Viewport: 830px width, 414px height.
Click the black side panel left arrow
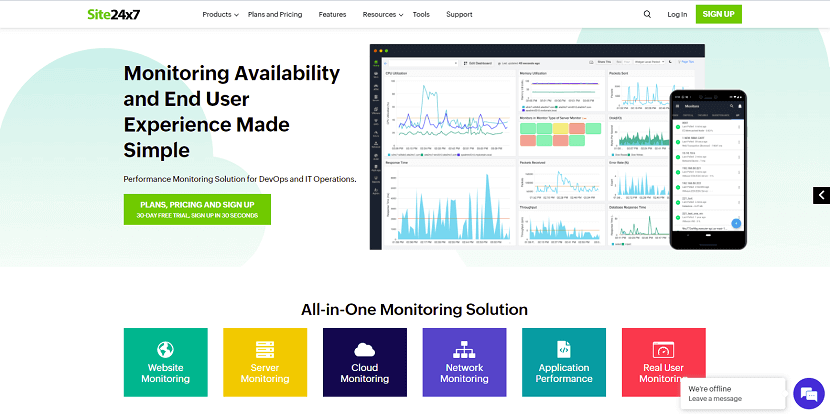(x=822, y=195)
